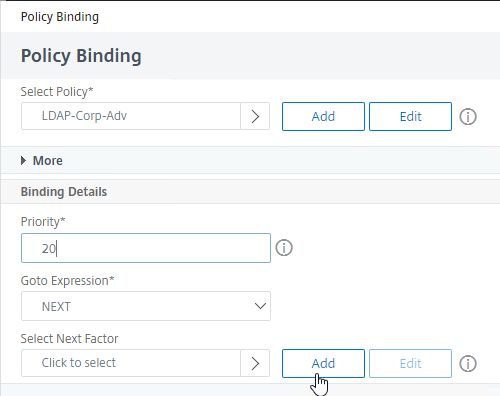Open policy list via arrow beside LDAP-Corp-Adv
The width and height of the screenshot is (500, 396).
tap(255, 116)
